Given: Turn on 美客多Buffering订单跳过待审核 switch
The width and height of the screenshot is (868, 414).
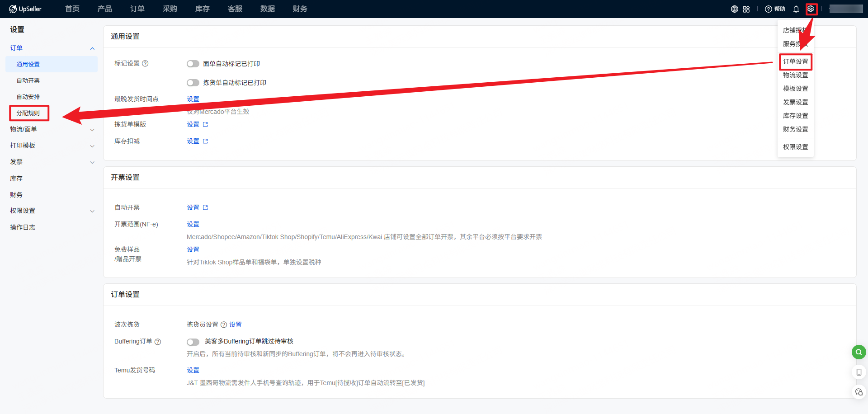Looking at the screenshot, I should coord(193,342).
